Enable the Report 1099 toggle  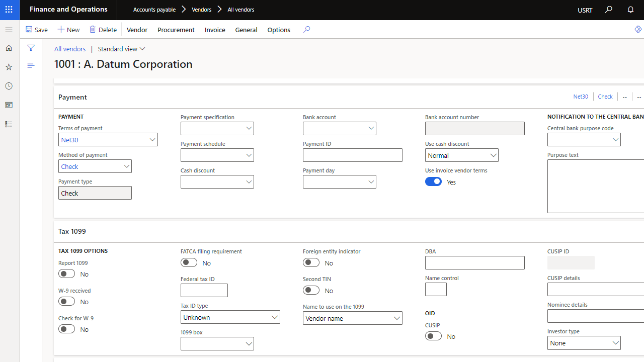pos(66,274)
